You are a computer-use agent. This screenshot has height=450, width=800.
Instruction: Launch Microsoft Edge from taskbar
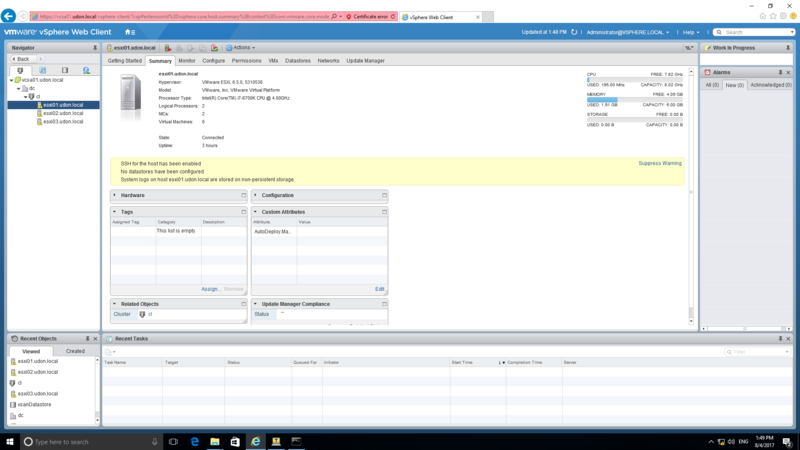pyautogui.click(x=194, y=442)
